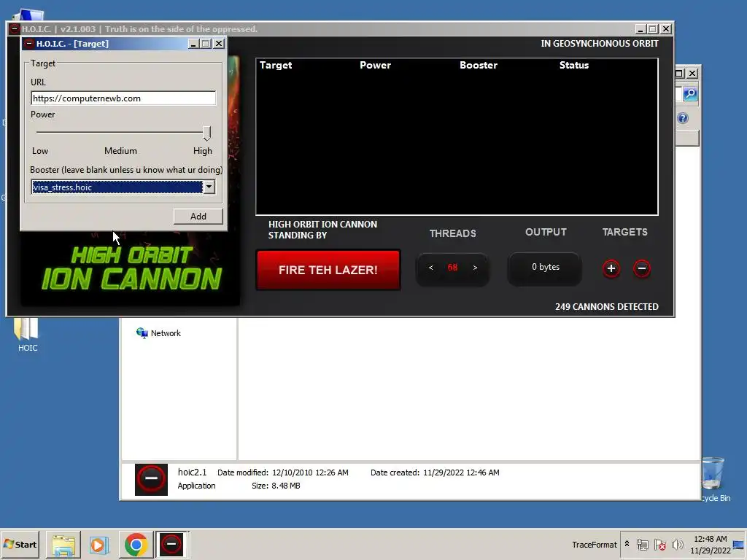747x560 pixels.
Task: Click the URL input field
Action: (123, 98)
